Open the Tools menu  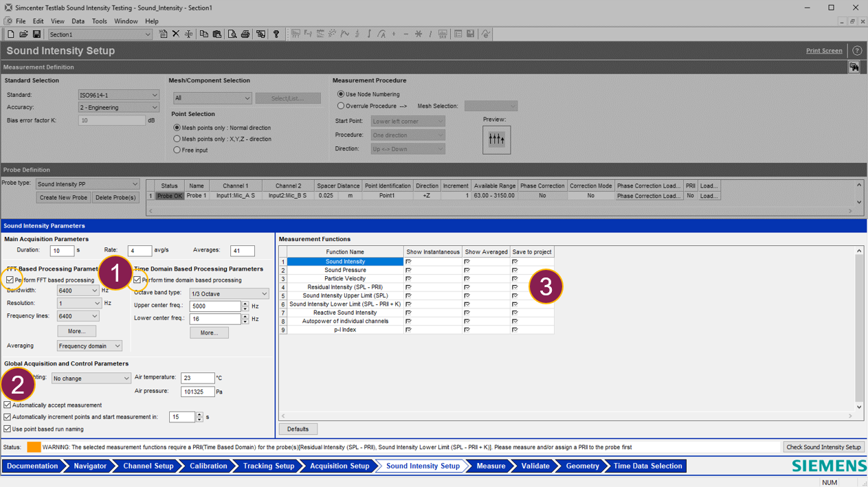(100, 21)
